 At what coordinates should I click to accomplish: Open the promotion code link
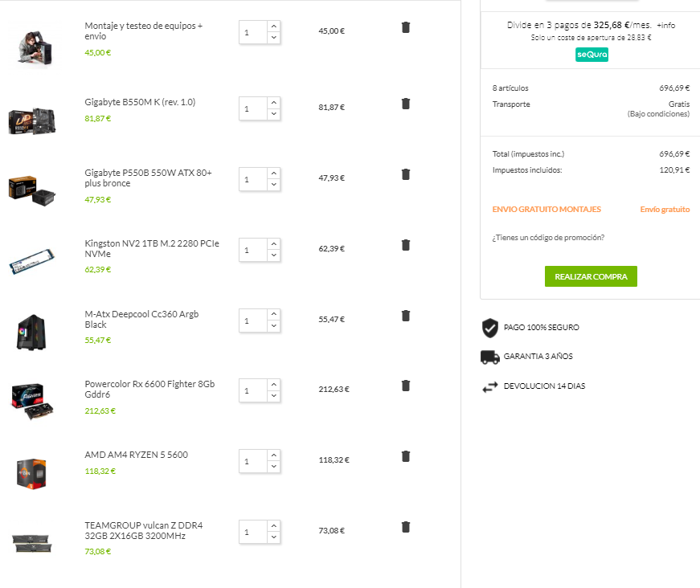tap(548, 237)
